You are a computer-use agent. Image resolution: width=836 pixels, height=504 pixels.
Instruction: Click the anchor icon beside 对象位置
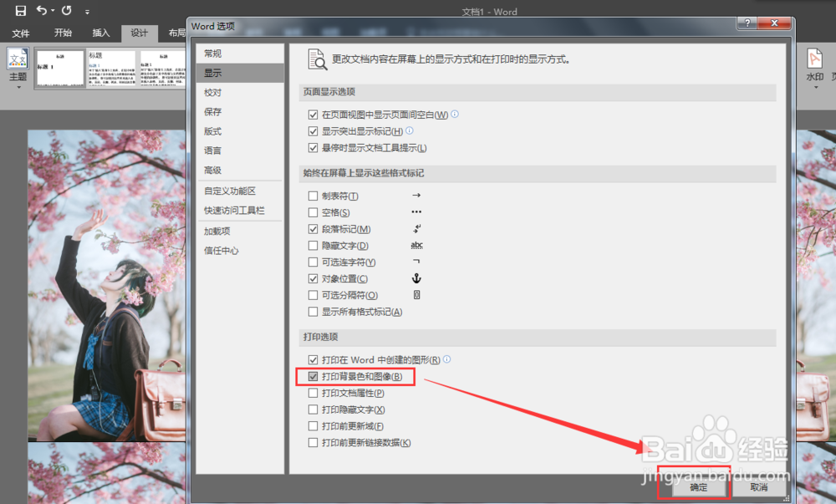tap(416, 278)
